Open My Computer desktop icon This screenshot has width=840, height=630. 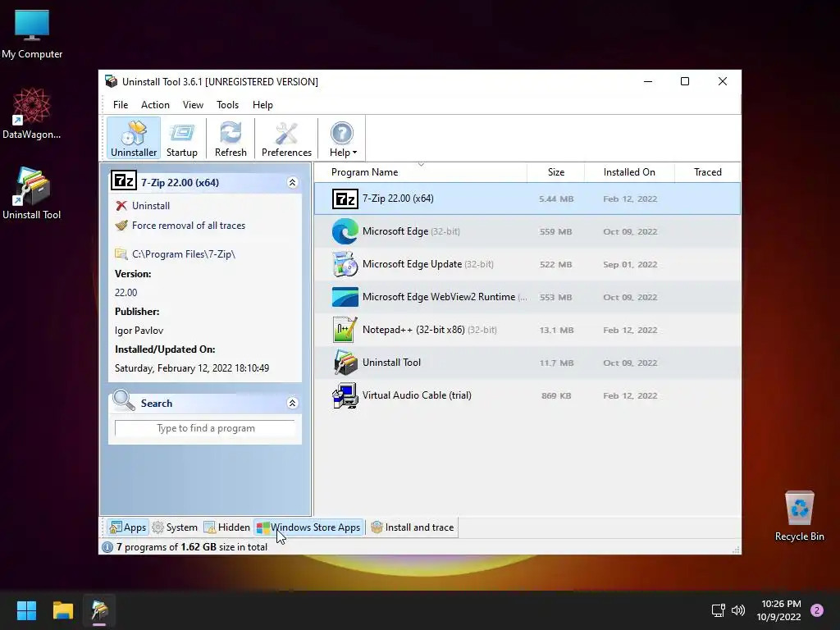pos(32,34)
